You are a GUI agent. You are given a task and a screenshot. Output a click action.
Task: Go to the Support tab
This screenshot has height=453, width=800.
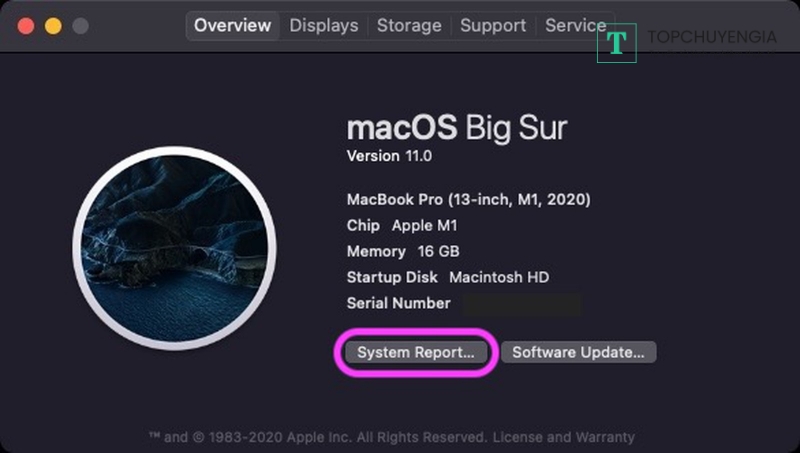[493, 25]
